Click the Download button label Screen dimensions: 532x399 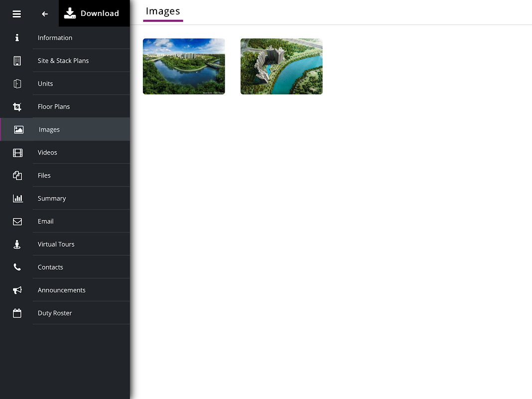pos(100,13)
